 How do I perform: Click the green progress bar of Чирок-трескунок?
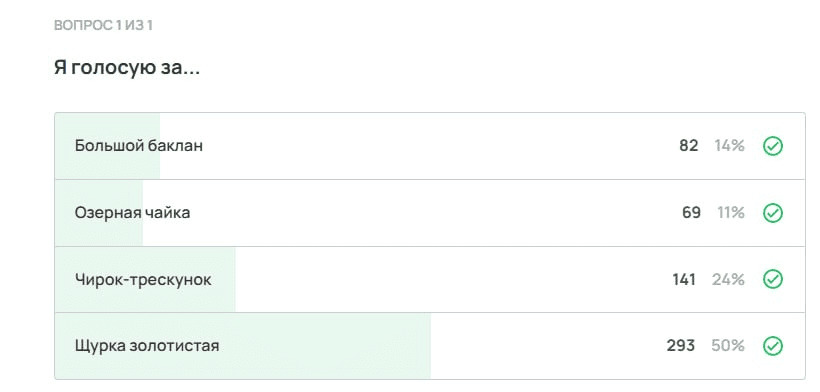click(x=145, y=280)
